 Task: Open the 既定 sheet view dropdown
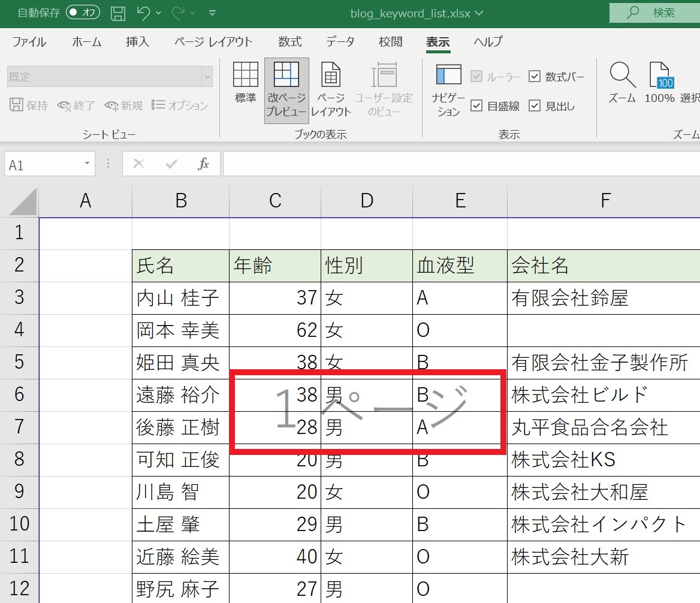coord(206,77)
